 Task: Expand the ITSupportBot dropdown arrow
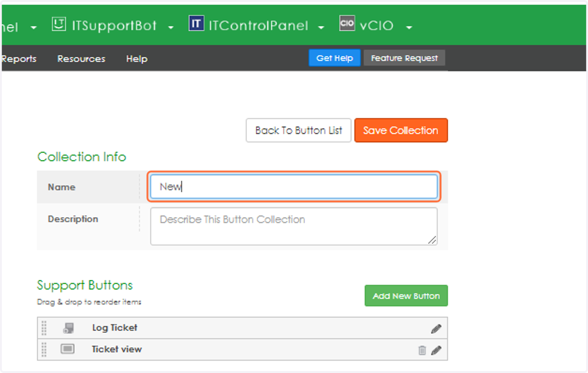171,27
